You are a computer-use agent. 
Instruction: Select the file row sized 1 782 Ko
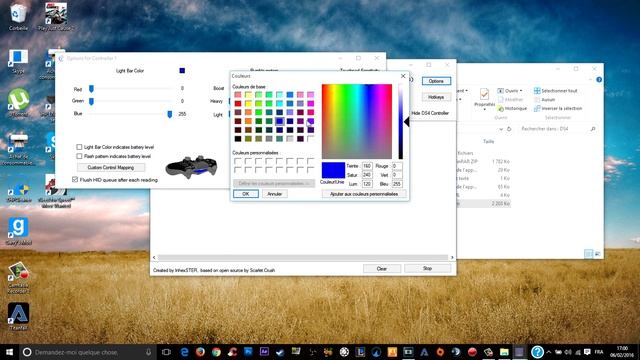tap(484, 161)
